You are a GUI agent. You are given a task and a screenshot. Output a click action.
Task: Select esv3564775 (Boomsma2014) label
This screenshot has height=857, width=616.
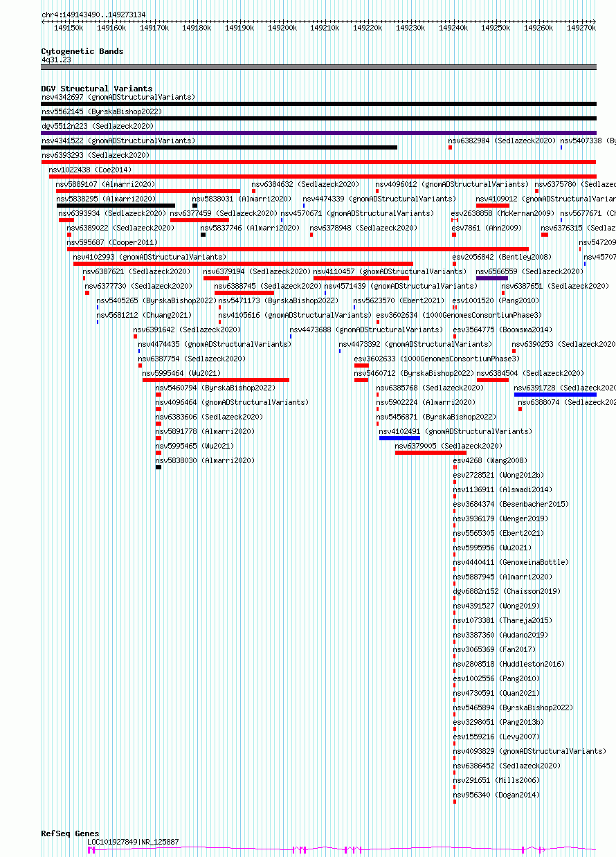point(502,330)
